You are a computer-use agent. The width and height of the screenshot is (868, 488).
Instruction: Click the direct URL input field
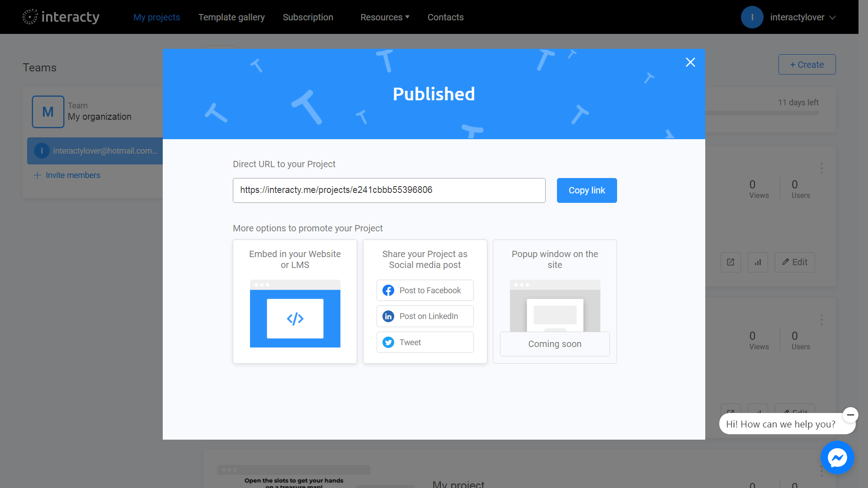(x=389, y=190)
